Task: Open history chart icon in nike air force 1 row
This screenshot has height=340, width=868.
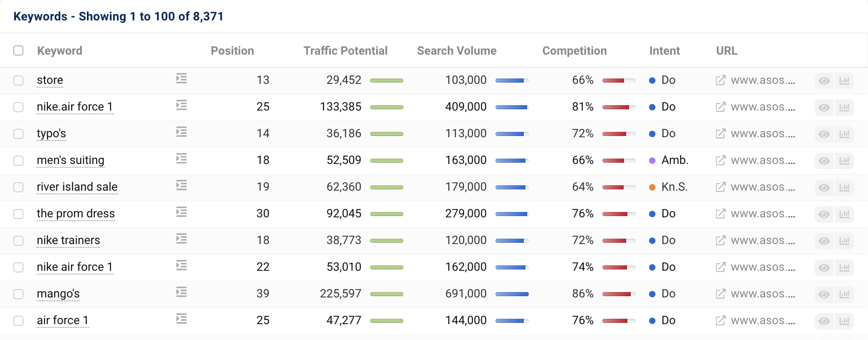Action: coord(844,267)
